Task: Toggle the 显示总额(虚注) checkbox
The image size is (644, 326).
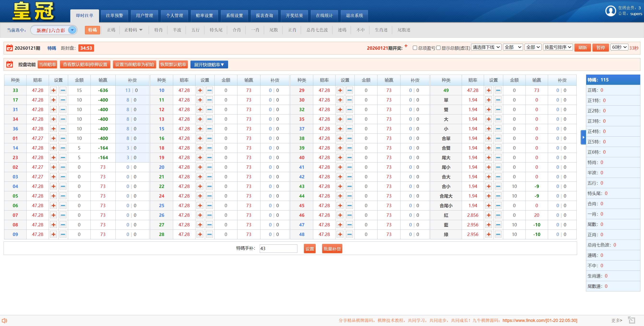Action: coord(438,48)
